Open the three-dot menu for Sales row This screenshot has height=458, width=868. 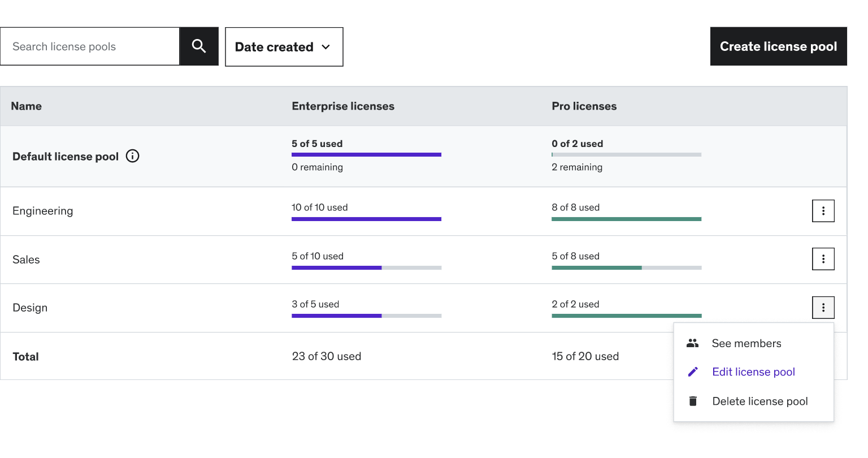click(x=823, y=259)
